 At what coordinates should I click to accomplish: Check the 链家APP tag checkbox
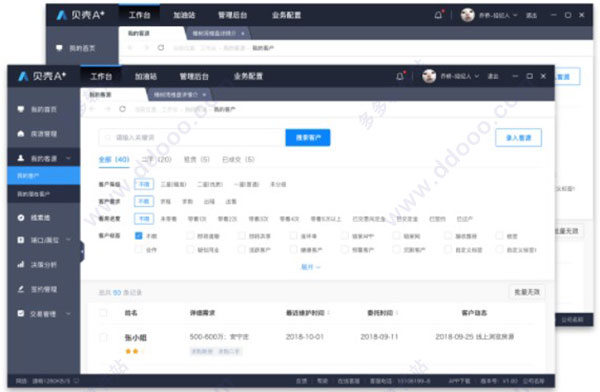(x=344, y=236)
